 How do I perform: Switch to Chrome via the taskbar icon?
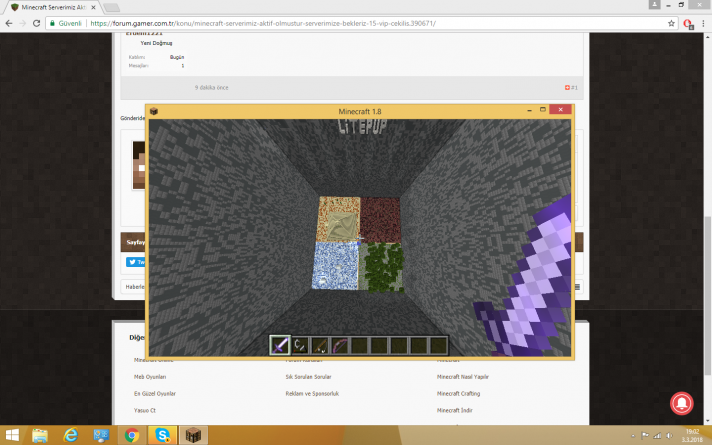(132, 435)
